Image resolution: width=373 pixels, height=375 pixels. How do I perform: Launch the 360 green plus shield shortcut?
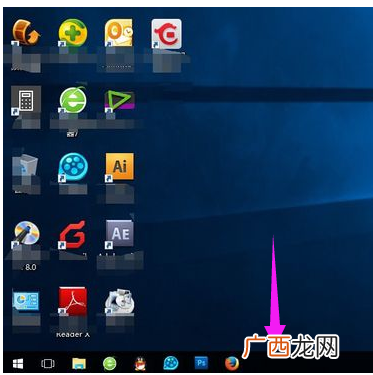click(x=73, y=34)
